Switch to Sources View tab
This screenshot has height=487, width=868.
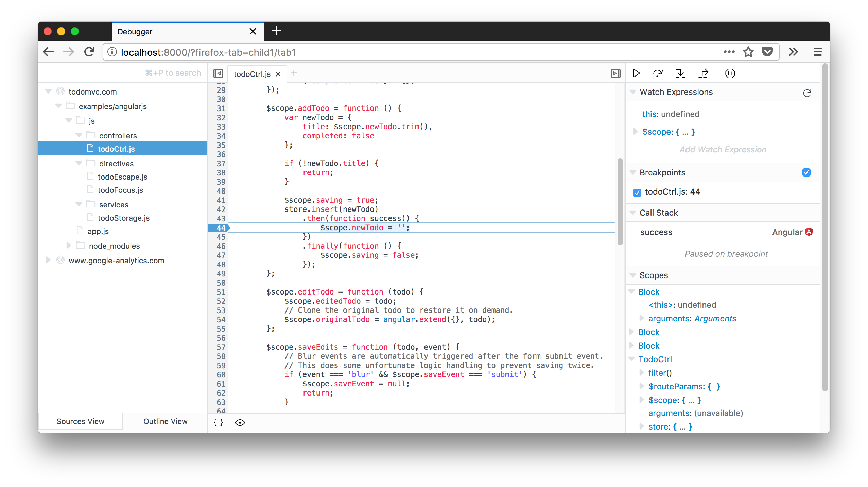[80, 421]
